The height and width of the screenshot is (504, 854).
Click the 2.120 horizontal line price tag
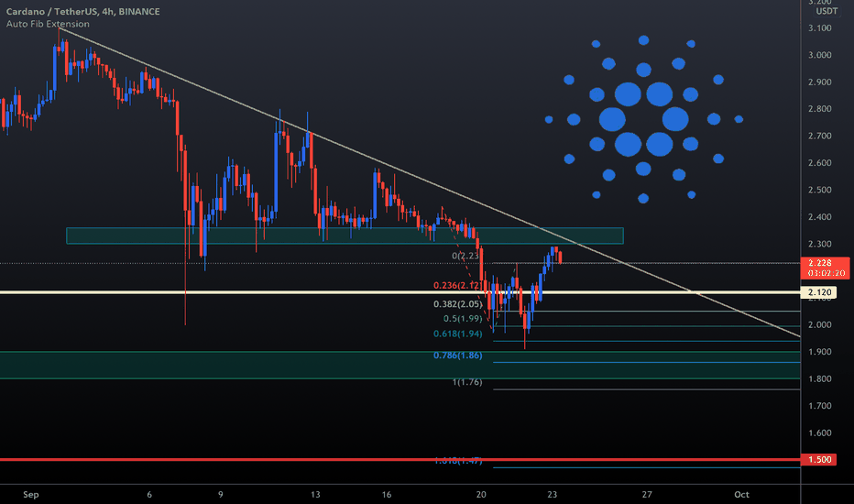818,292
